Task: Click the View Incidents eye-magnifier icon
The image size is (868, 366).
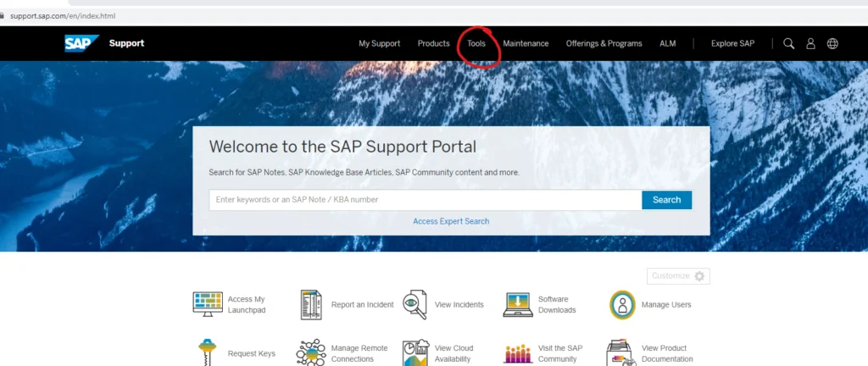Action: click(415, 305)
